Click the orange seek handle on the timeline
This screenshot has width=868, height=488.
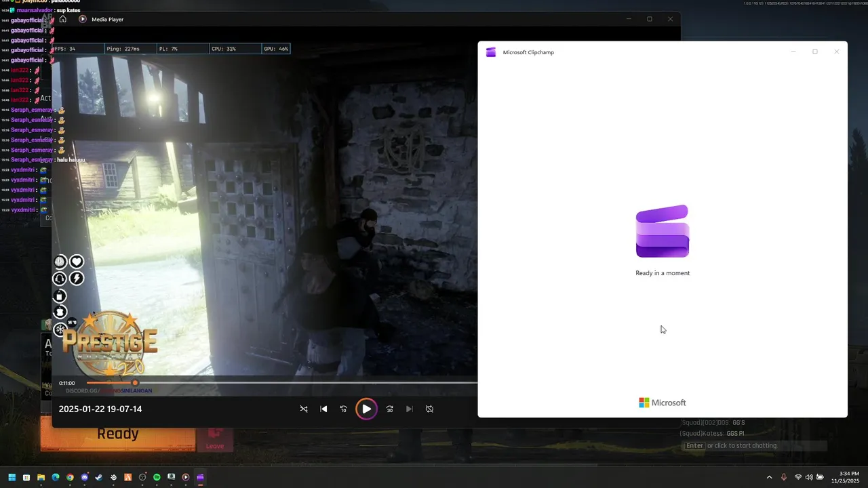click(135, 383)
